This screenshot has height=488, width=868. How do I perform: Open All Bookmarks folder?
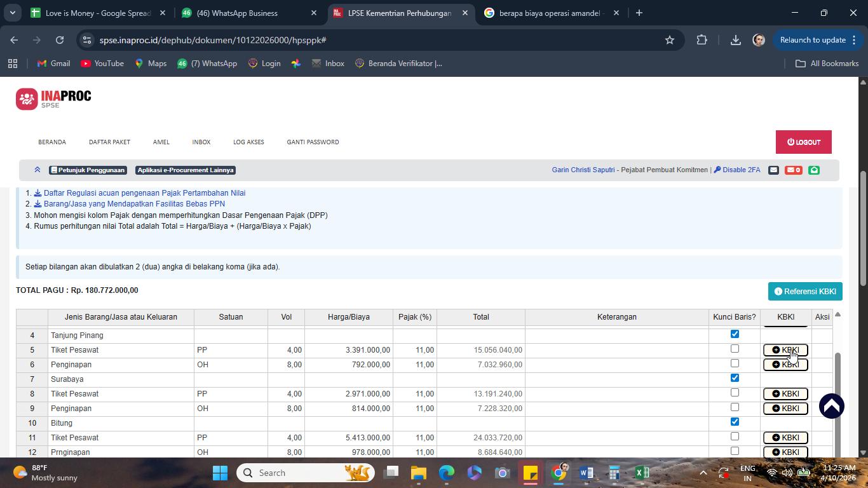827,64
